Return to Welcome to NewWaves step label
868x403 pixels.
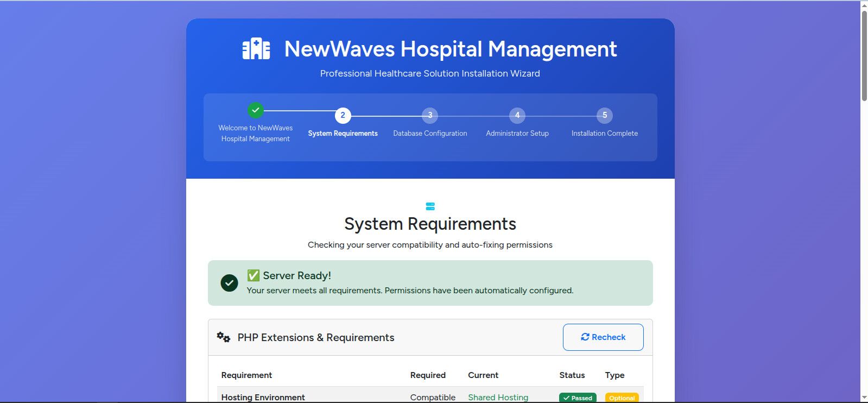pos(256,133)
